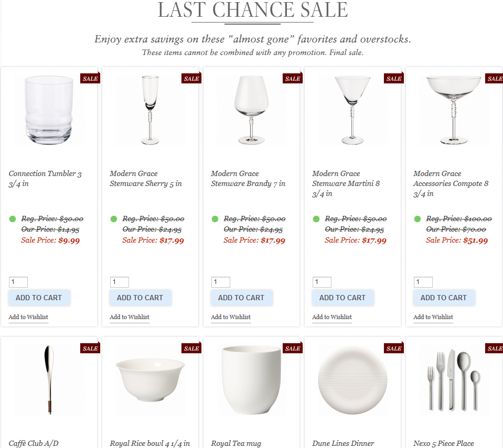Image resolution: width=503 pixels, height=448 pixels.
Task: Open Modern Grace Stemware Martini title link
Action: point(346,183)
